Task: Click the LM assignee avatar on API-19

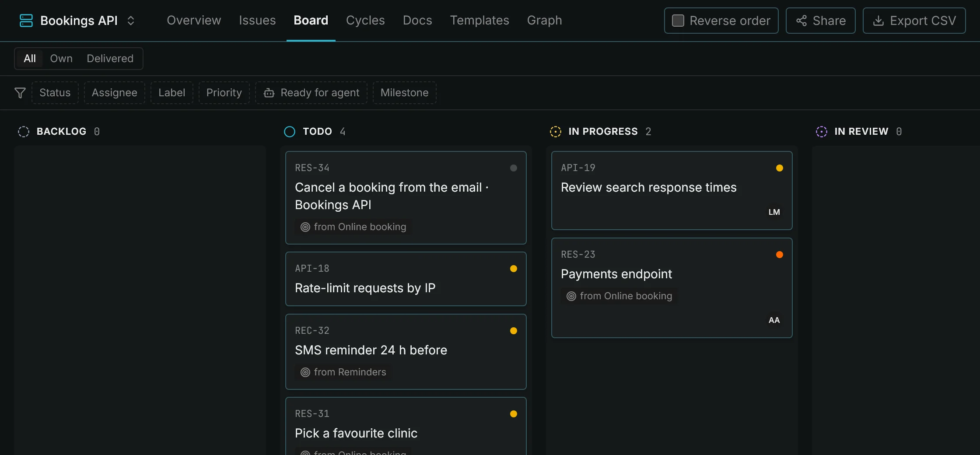Action: [774, 212]
